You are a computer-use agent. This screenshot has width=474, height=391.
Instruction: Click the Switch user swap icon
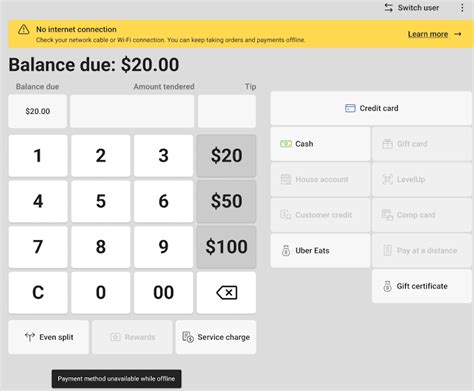(389, 8)
